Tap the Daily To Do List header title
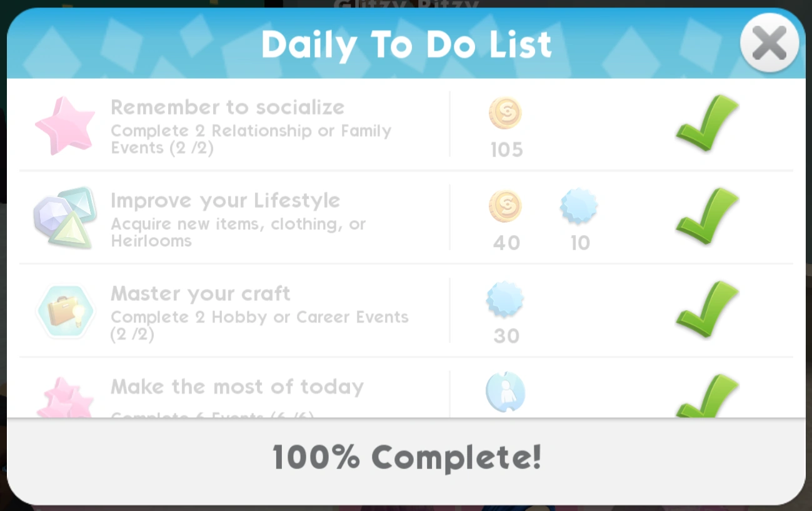Viewport: 812px width, 511px height. point(406,44)
